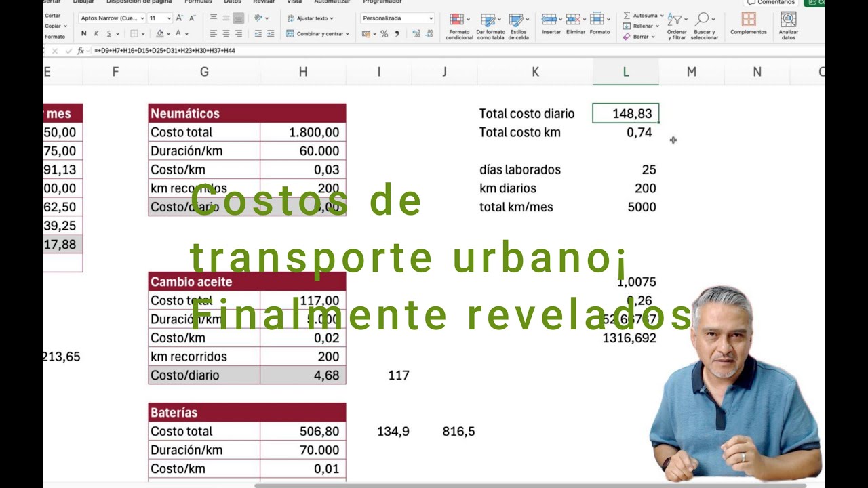Screen dimensions: 868x488
Task: Decrease decimal places
Action: (431, 33)
